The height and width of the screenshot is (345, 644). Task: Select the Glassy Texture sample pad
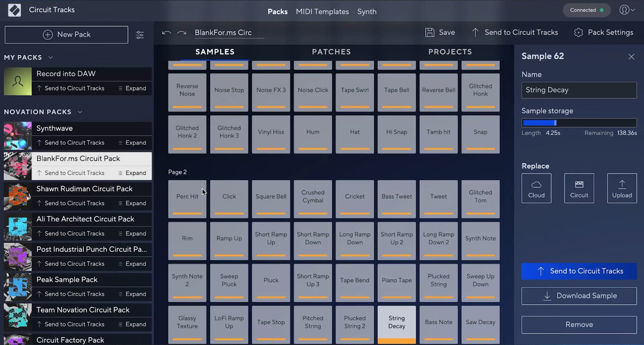coord(187,325)
